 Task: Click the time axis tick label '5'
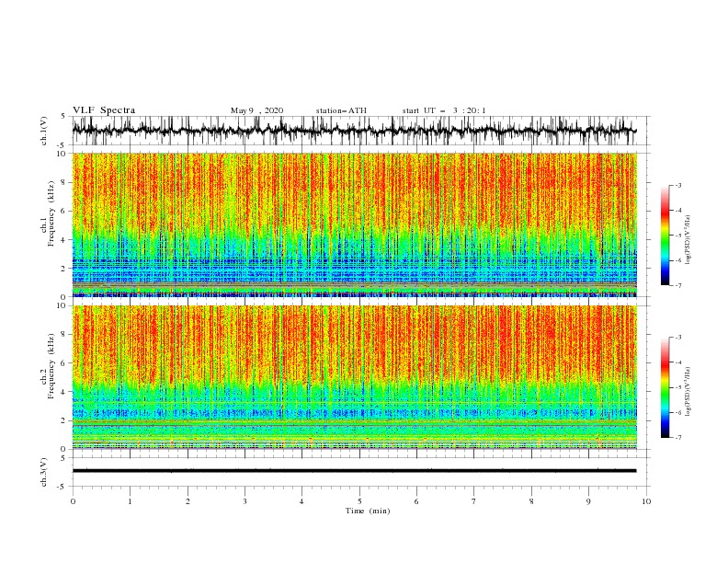pyautogui.click(x=359, y=501)
